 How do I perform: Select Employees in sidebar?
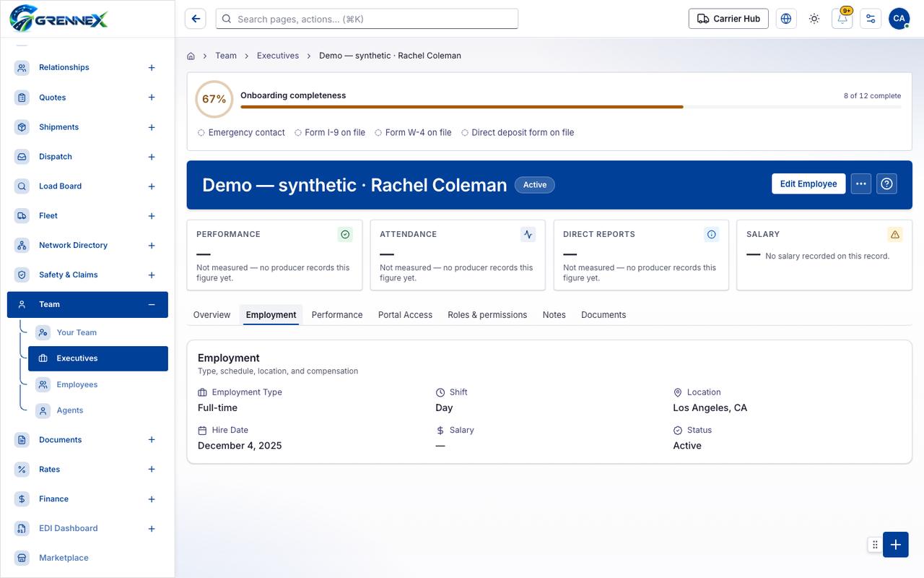98,384
